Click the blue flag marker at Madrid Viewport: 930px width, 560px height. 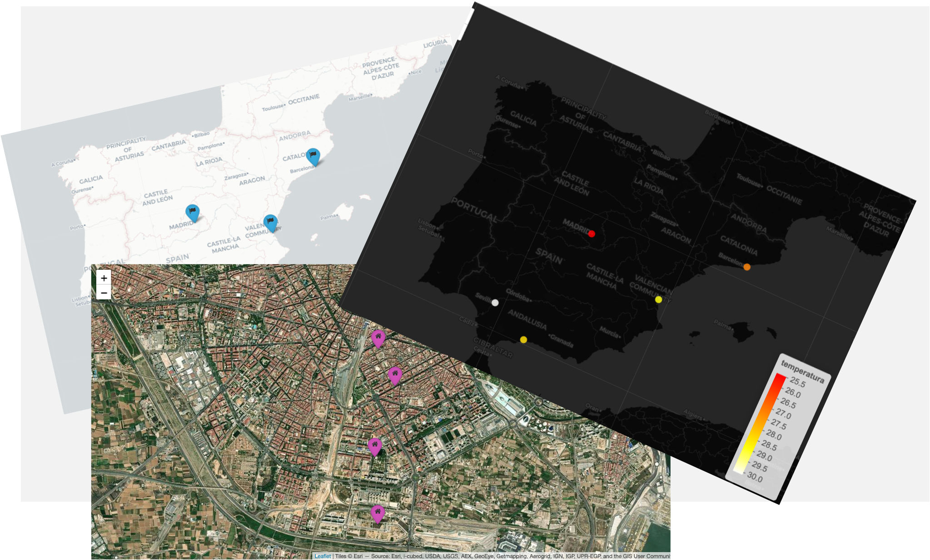pos(193,213)
